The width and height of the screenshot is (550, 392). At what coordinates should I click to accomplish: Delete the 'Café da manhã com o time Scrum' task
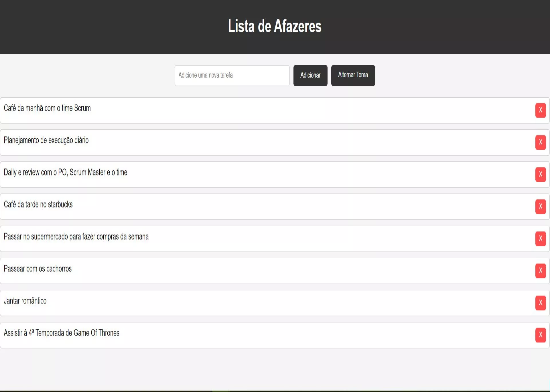pos(541,110)
